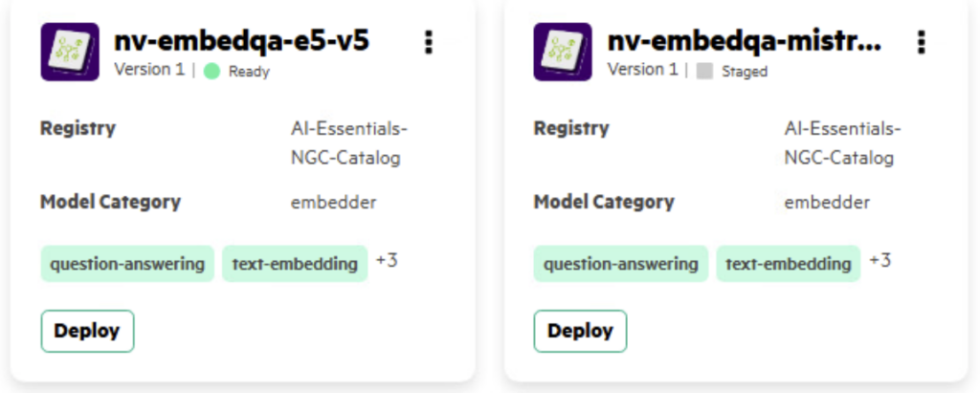
Task: Open the nv-embedqa-e5-v5 title
Action: pyautogui.click(x=241, y=41)
